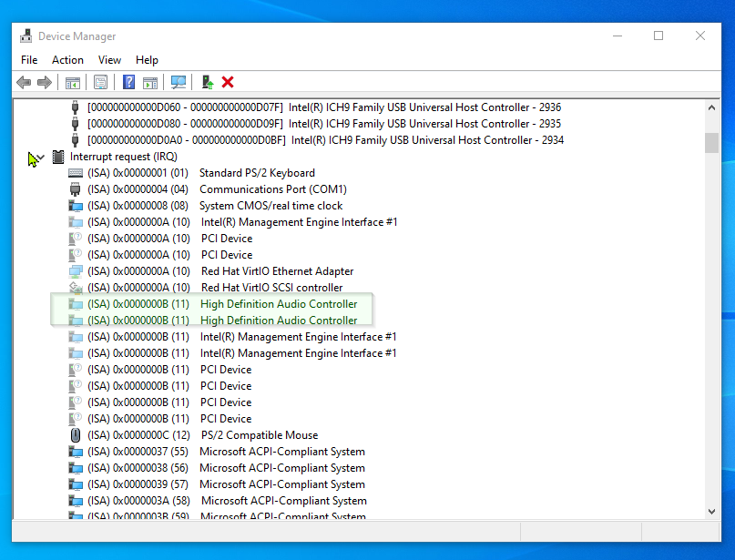Open the Help menu
This screenshot has width=735, height=560.
(x=147, y=60)
